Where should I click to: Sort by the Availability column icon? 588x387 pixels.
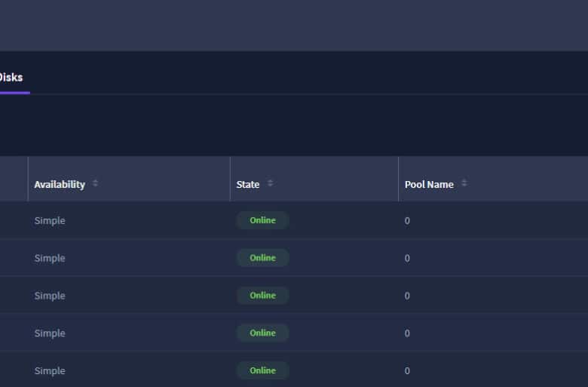click(x=95, y=183)
